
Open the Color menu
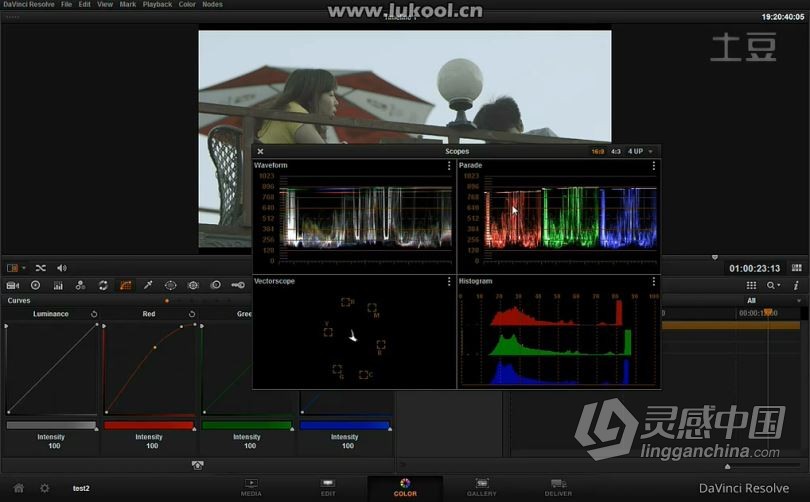(x=187, y=4)
